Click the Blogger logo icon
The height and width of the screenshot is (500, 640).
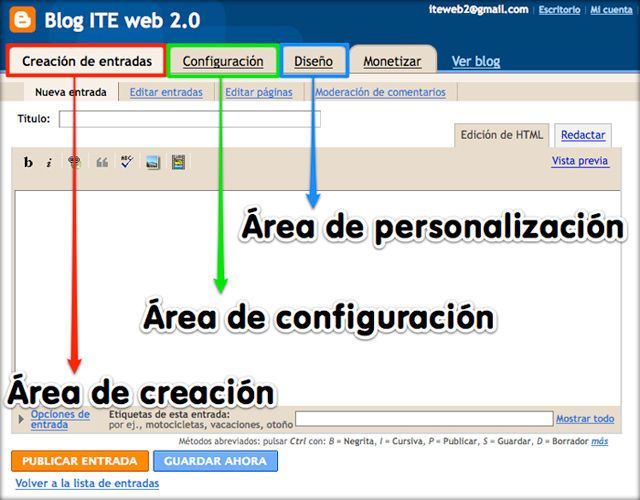20,21
